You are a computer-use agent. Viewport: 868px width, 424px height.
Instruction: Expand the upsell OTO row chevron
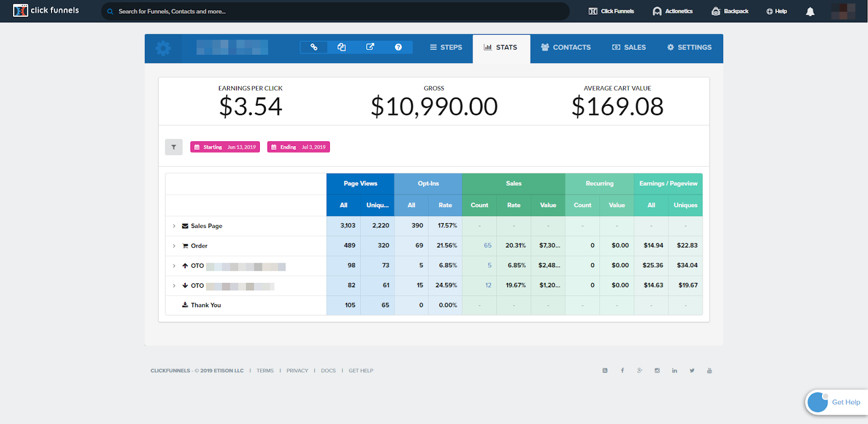click(174, 266)
